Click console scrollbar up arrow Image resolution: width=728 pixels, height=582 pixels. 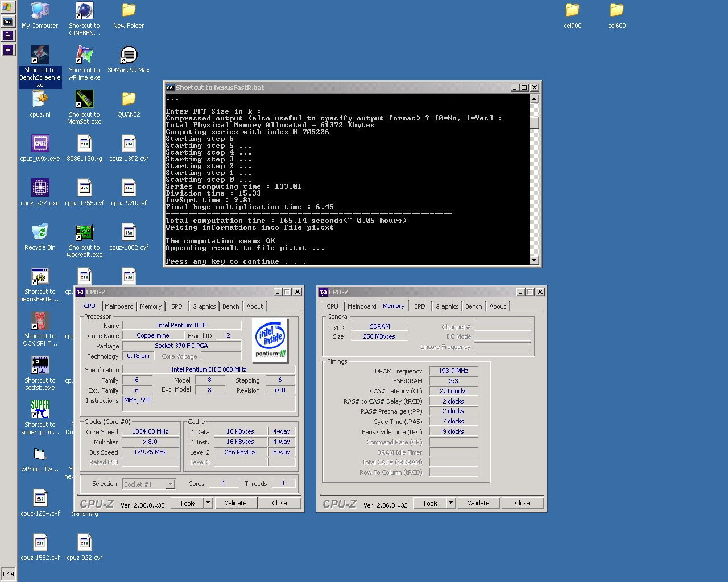tap(534, 99)
